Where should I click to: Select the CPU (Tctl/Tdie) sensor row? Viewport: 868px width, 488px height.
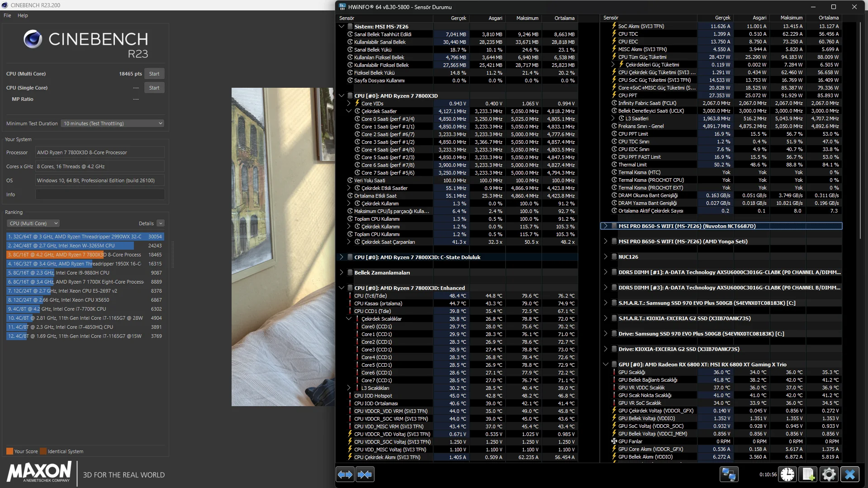click(x=458, y=296)
